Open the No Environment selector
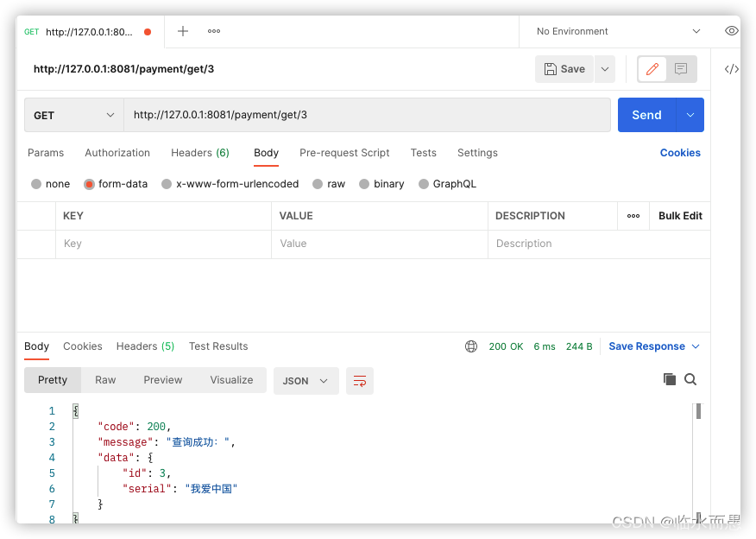The height and width of the screenshot is (539, 756). (618, 31)
